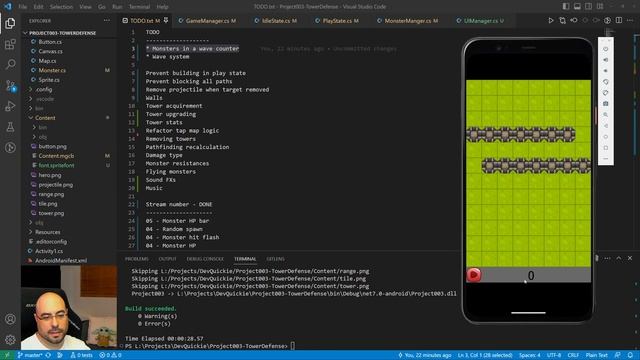Click the Run play icon in editor toolbar
640x360 pixels.
(551, 20)
